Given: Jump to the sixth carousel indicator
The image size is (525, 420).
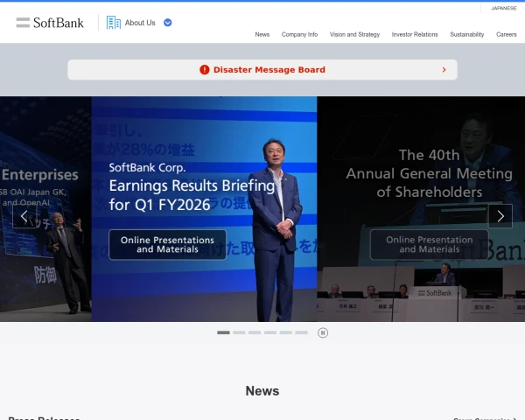Looking at the screenshot, I should pyautogui.click(x=301, y=332).
